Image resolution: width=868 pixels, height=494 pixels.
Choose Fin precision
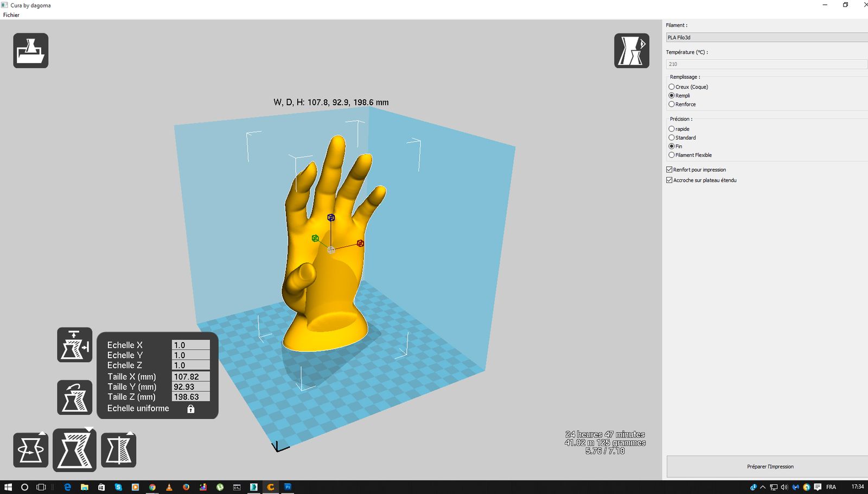pyautogui.click(x=675, y=147)
